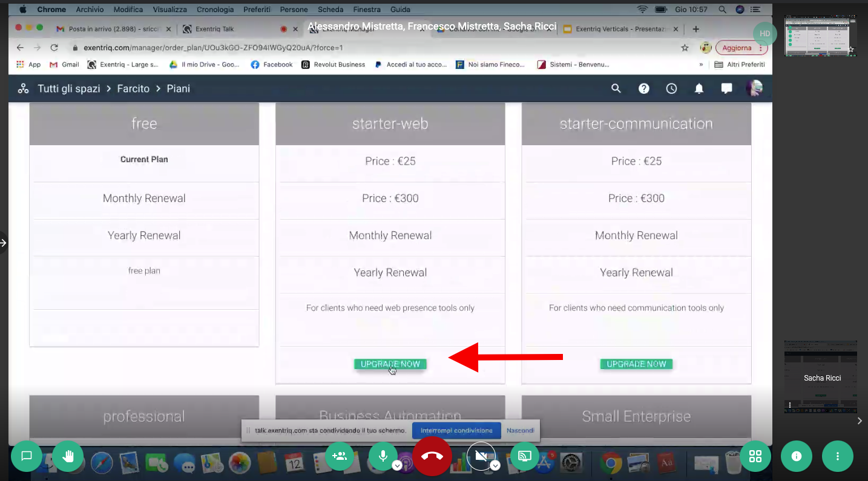Viewport: 868px width, 481px height.
Task: Expand microphone options arrow beside mic button
Action: point(397,465)
